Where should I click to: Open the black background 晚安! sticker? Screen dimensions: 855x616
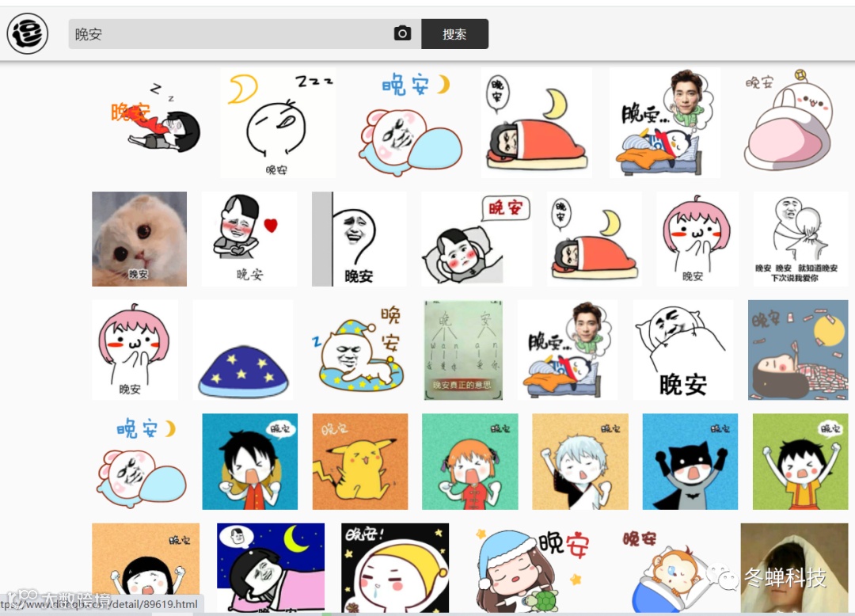pyautogui.click(x=395, y=567)
